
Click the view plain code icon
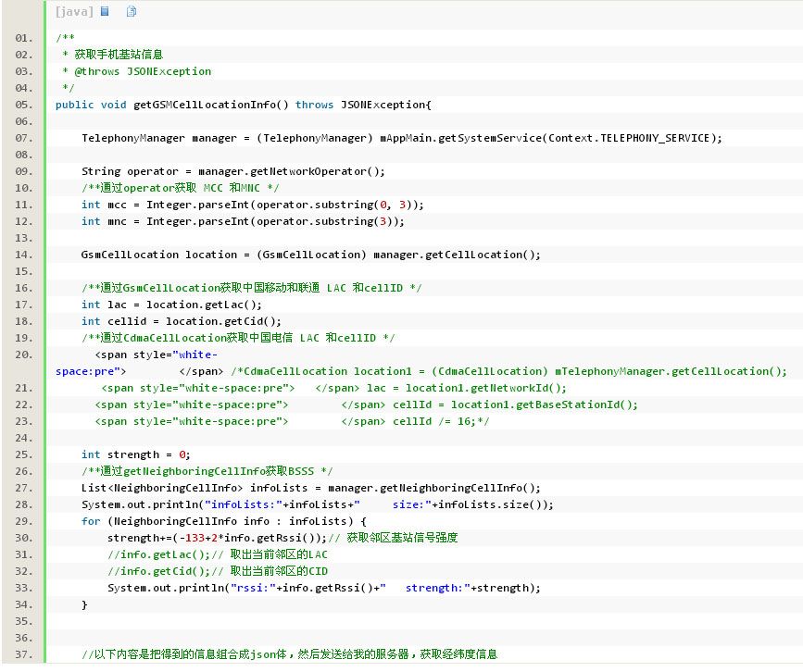pos(105,12)
